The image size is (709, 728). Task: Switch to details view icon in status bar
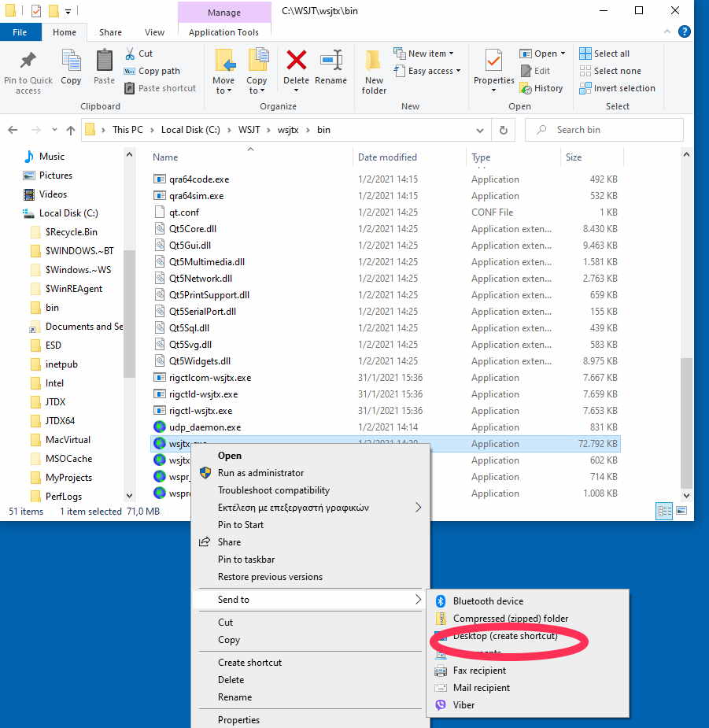pos(664,512)
